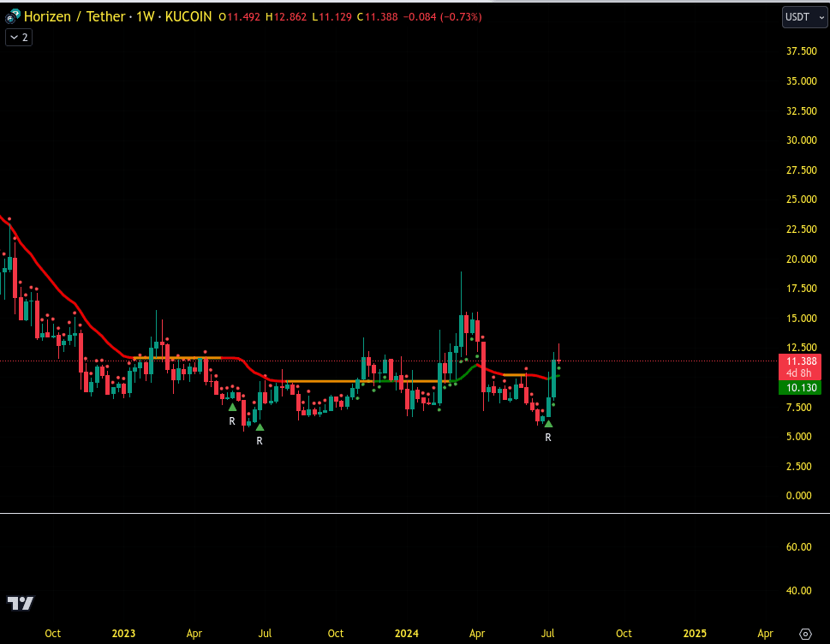830x644 pixels.
Task: Click the Jul label between 2023 and 2024
Action: pos(265,634)
